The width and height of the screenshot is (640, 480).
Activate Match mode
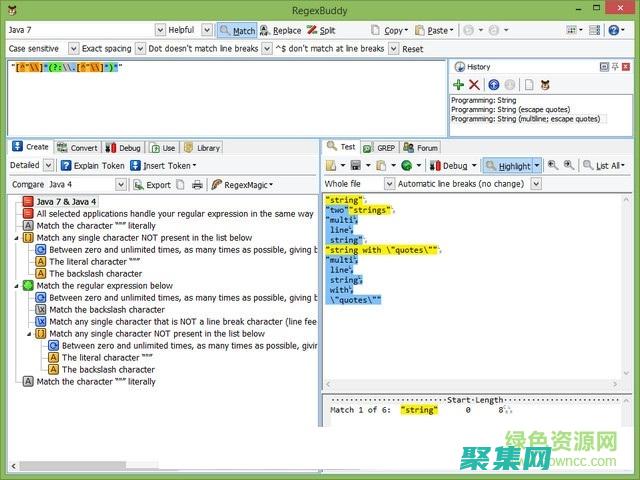236,30
